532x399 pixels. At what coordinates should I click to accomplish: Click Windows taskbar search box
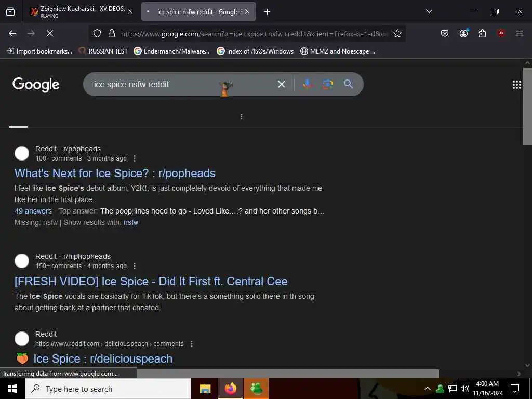[x=108, y=389]
